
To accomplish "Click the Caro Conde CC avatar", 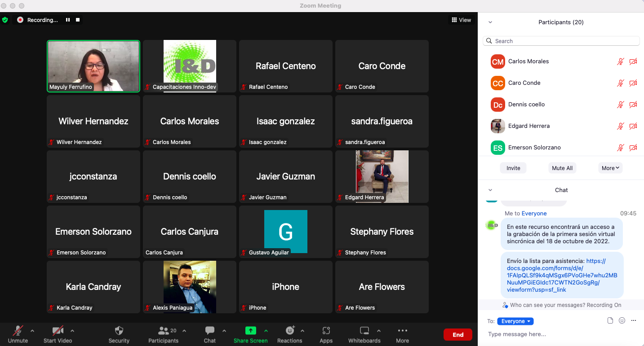I will [498, 83].
